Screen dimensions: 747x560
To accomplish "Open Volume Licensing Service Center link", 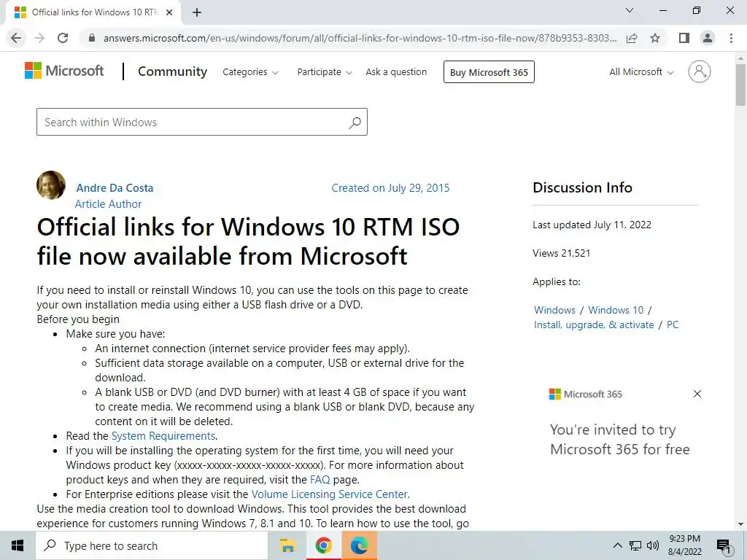I will pos(330,494).
